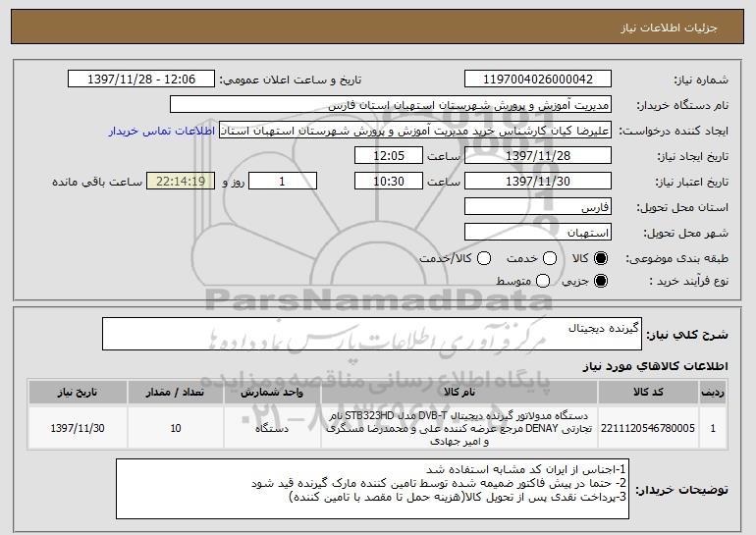
Task: Click the remaining days field showing 1
Action: [283, 181]
